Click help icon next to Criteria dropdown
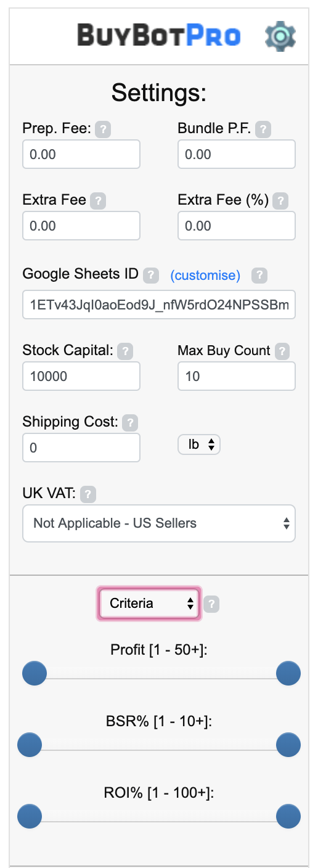 pos(211,604)
